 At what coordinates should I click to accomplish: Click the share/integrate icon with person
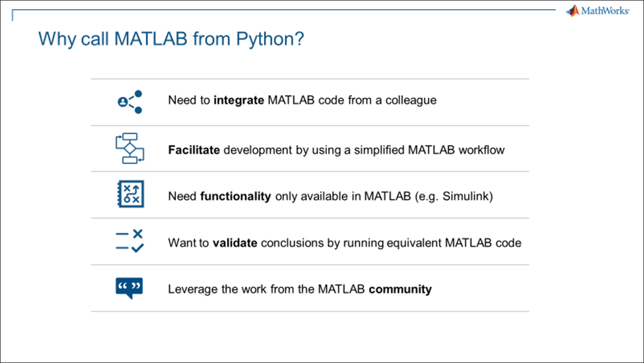tap(130, 102)
